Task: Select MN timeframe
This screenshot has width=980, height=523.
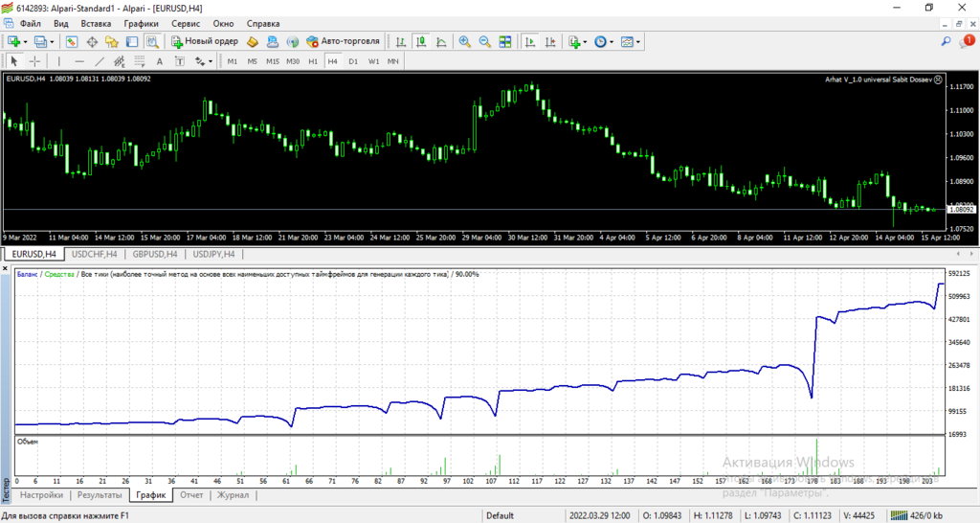Action: [x=393, y=61]
